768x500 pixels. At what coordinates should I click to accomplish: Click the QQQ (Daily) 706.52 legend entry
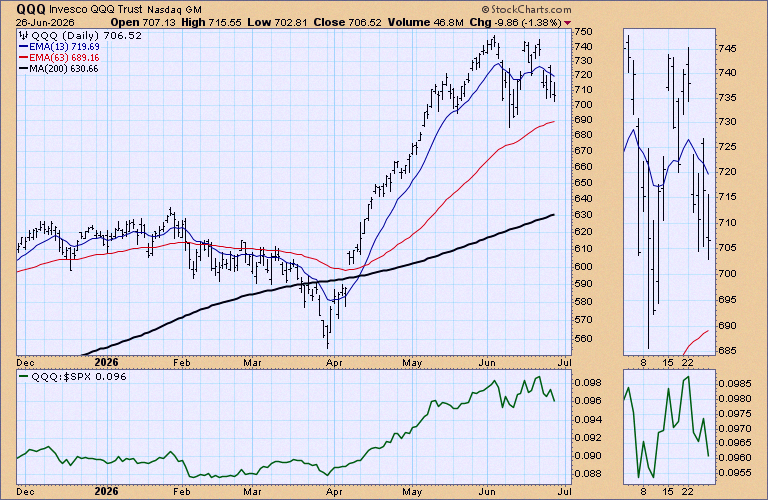[87, 35]
